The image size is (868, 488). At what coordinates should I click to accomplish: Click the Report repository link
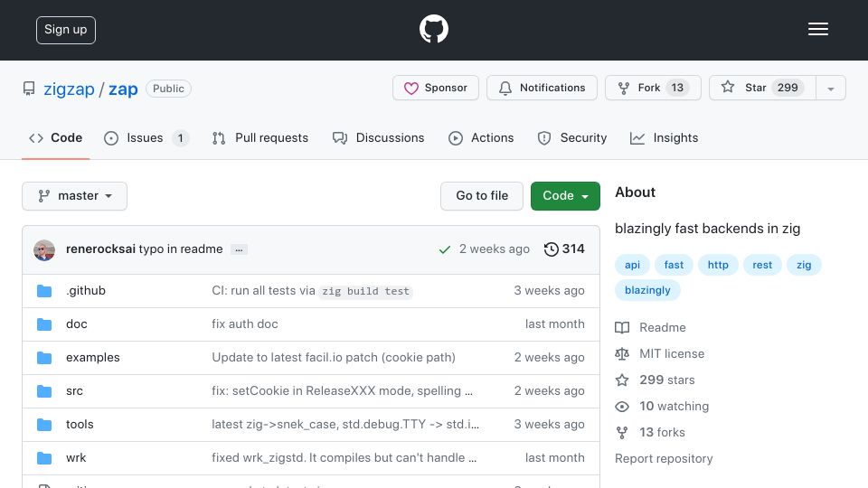click(664, 459)
